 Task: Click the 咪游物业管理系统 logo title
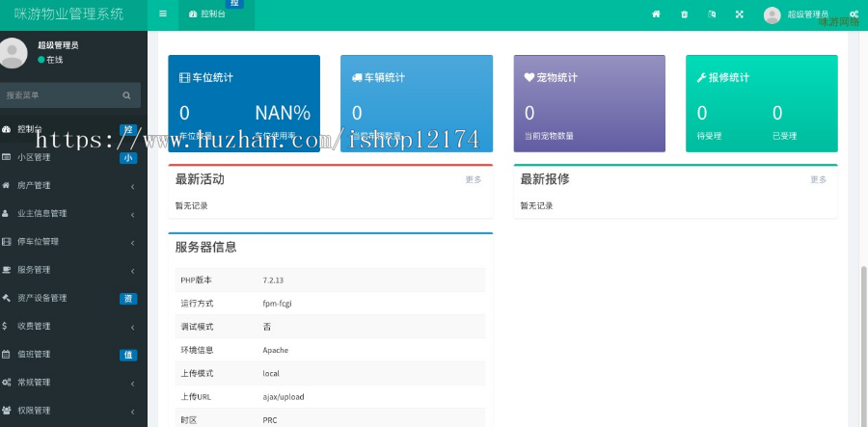69,14
